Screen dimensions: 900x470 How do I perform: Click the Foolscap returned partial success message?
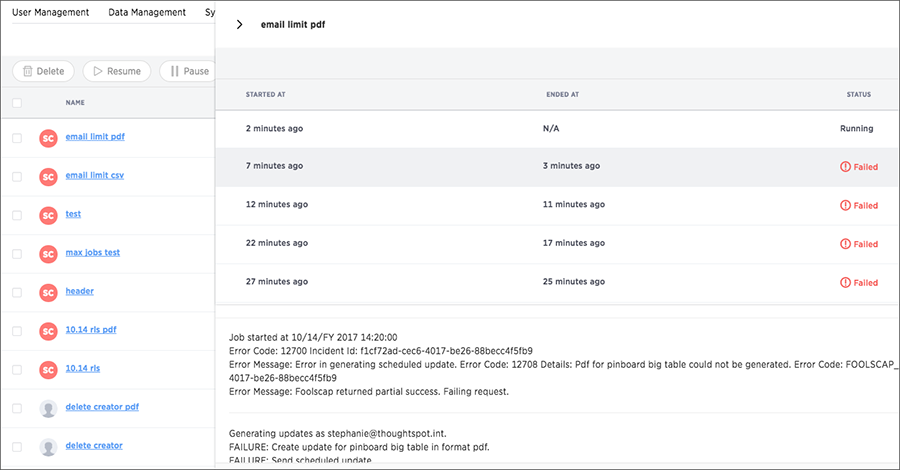(368, 392)
